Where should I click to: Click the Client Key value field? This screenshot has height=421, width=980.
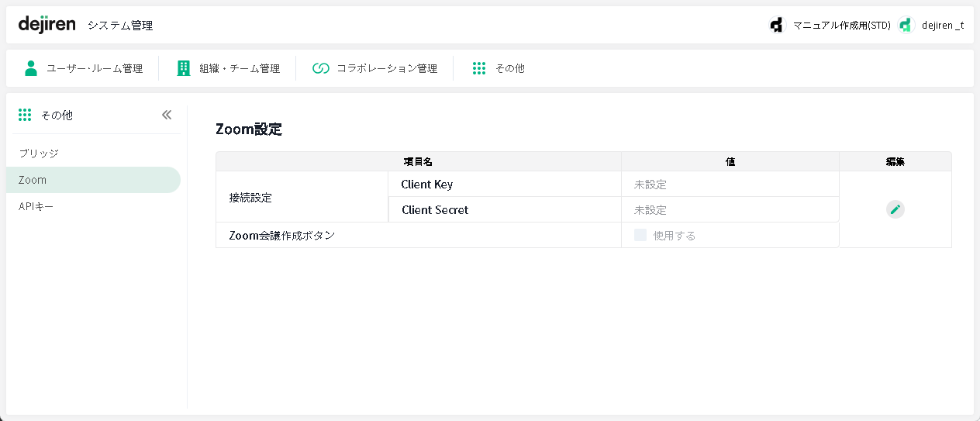pos(729,185)
